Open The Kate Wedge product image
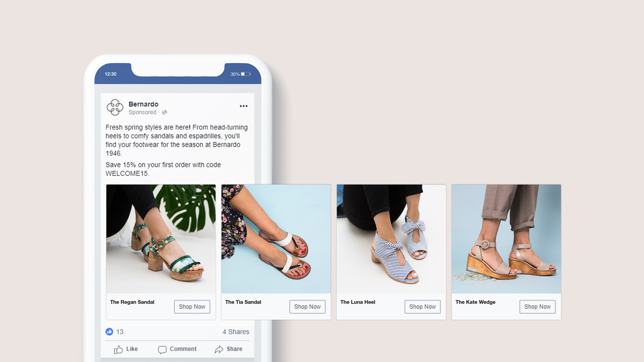644x362 pixels. 506,239
